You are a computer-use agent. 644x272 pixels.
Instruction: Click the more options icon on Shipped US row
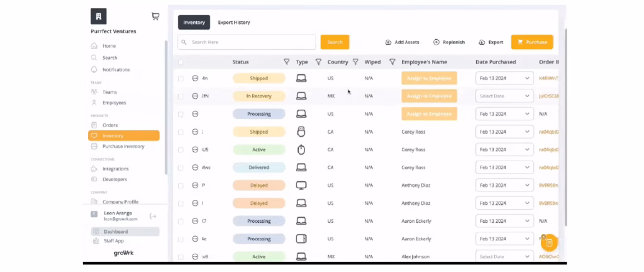coord(195,79)
